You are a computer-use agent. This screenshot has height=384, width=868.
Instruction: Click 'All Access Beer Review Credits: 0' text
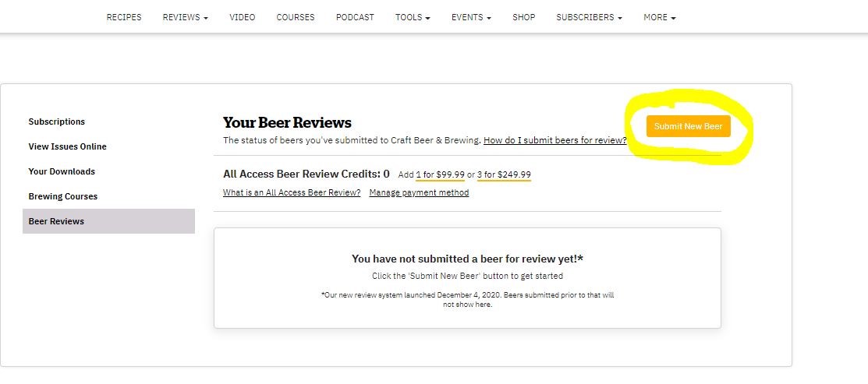click(x=306, y=174)
